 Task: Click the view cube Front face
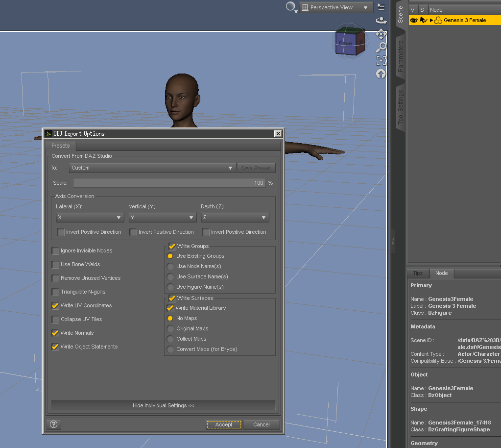(x=346, y=44)
